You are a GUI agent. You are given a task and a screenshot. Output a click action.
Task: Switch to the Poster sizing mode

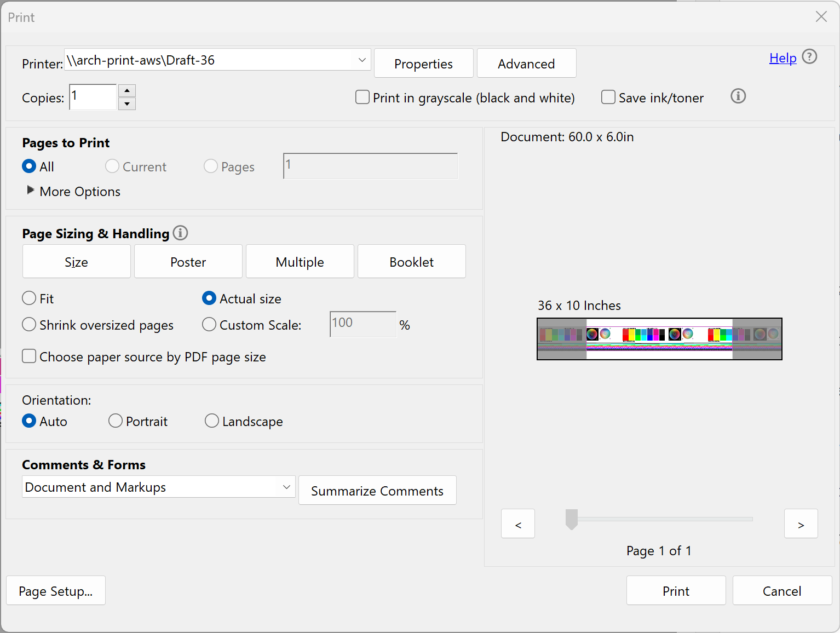tap(188, 261)
